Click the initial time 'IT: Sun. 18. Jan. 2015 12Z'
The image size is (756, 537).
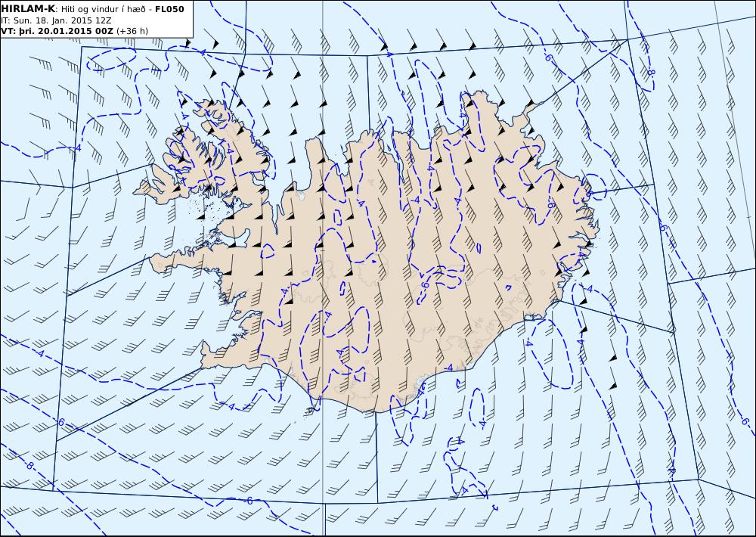pyautogui.click(x=57, y=20)
